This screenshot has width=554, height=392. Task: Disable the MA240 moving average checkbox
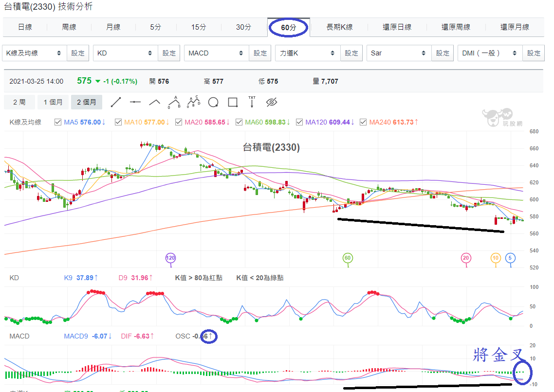point(363,122)
